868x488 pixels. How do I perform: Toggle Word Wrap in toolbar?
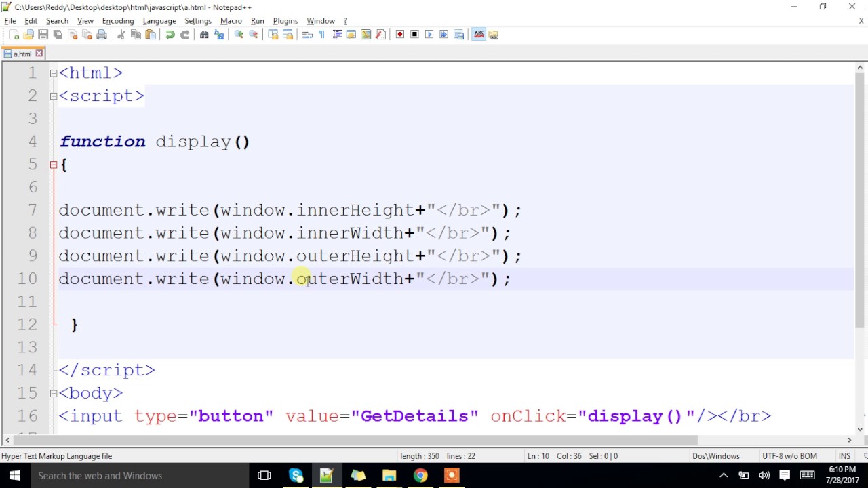click(x=308, y=35)
